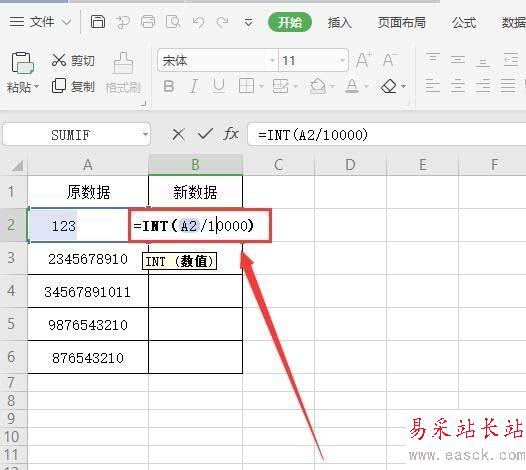Screen dimensions: 526x470
Task: Click the Middle Align icon
Action: (458, 60)
